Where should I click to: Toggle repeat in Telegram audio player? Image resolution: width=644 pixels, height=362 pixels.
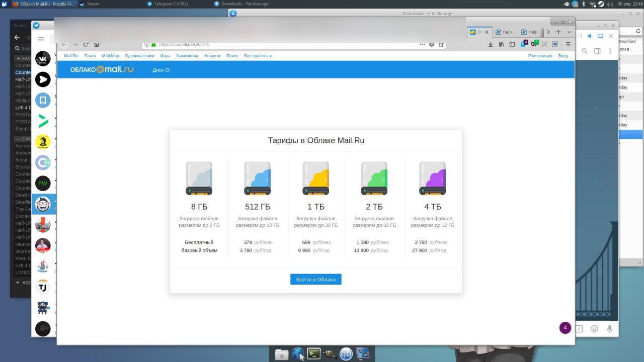click(x=600, y=36)
